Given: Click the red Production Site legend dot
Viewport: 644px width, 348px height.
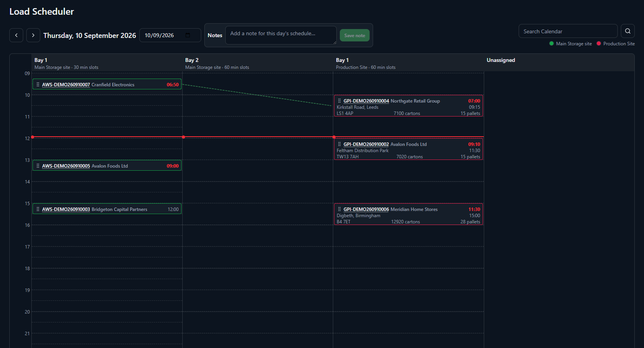Looking at the screenshot, I should tap(599, 43).
